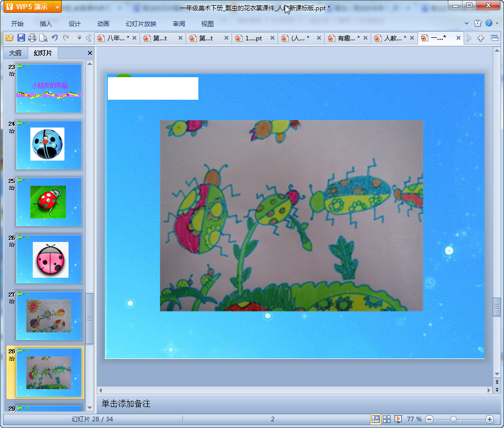Close the slide thumbnail pane
Screen dimensions: 504x428
tap(90, 53)
